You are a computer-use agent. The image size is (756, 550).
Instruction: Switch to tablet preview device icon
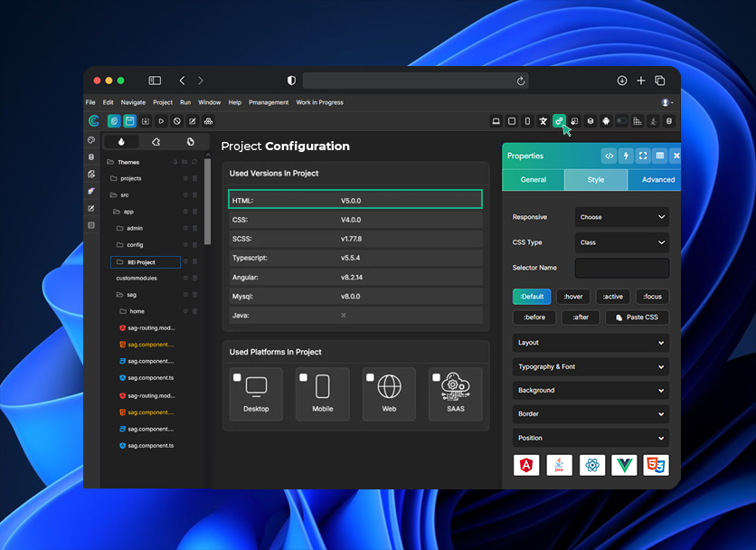(x=512, y=121)
